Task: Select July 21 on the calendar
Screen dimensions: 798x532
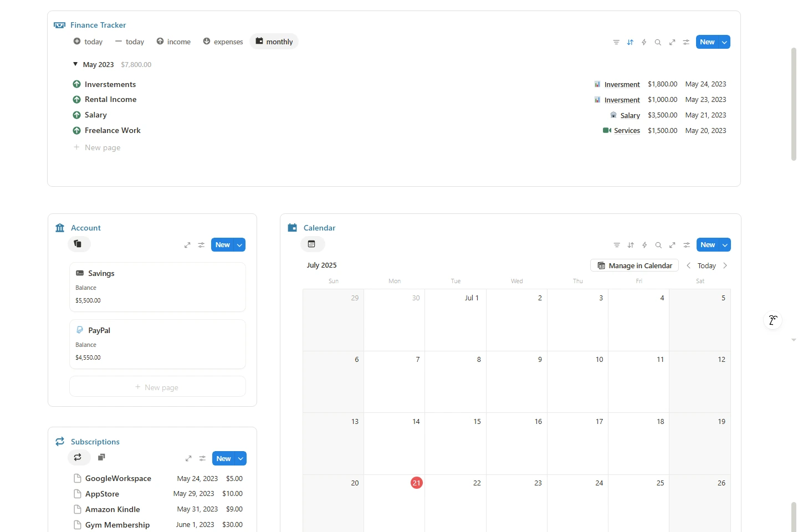Action: pos(416,483)
